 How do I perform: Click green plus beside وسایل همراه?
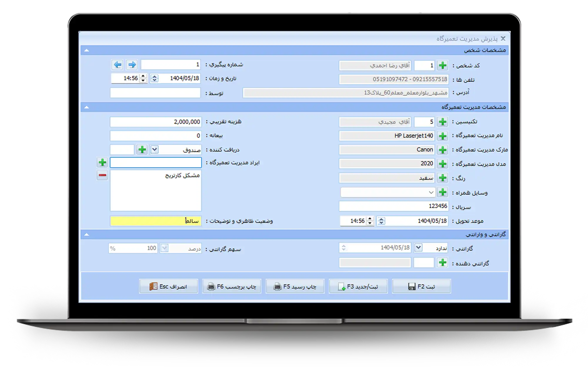(x=442, y=192)
